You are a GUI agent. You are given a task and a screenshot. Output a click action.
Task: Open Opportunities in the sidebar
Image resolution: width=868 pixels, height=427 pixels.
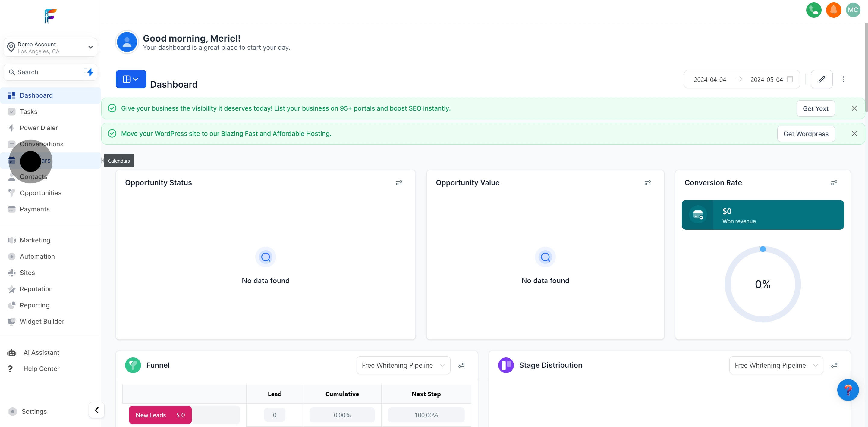click(x=40, y=193)
